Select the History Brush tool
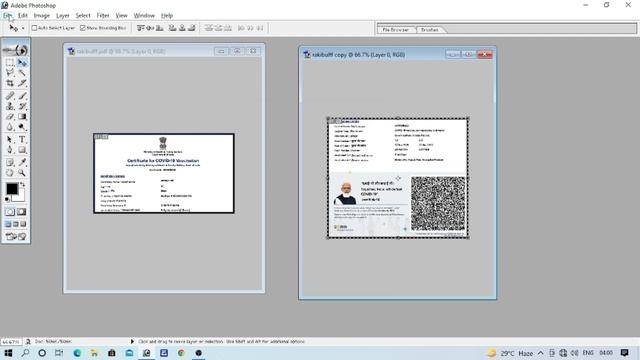The height and width of the screenshot is (360, 640). point(22,106)
